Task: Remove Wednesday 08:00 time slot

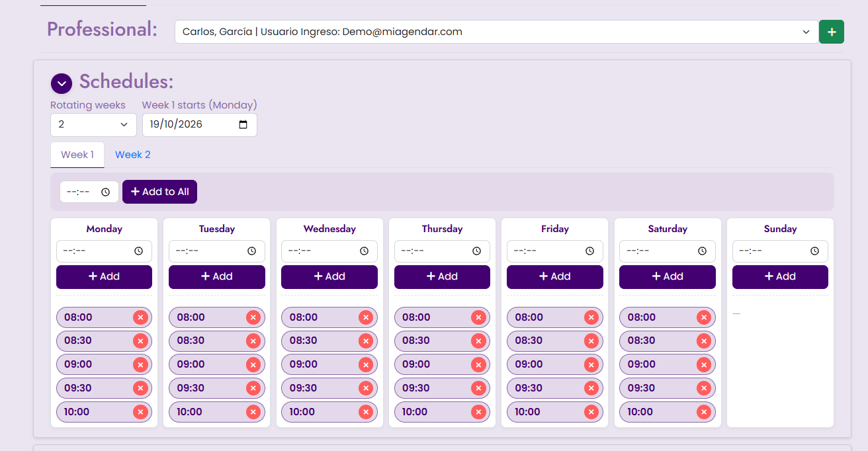Action: tap(365, 317)
